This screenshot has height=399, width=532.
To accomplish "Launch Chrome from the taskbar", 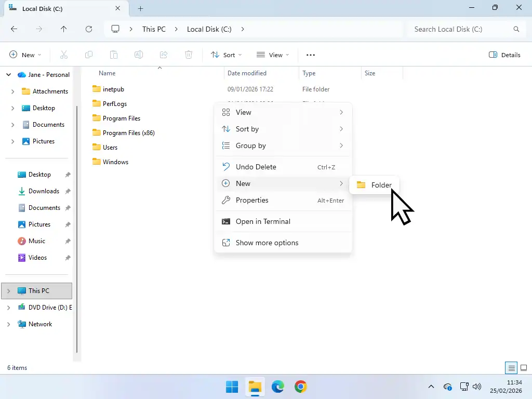I will [x=301, y=387].
